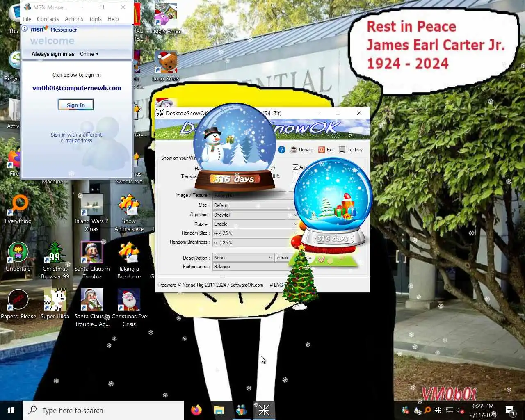Screen dimensions: 525x420
Task: Click the Sign In button
Action: point(76,105)
